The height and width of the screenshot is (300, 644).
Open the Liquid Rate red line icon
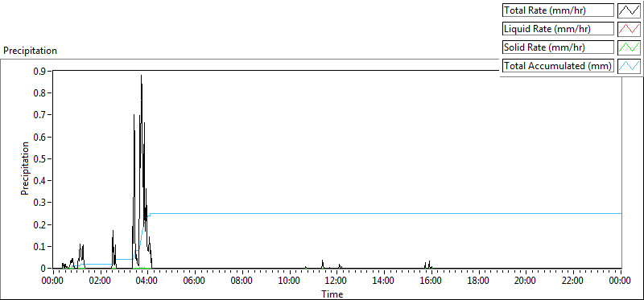tap(629, 28)
